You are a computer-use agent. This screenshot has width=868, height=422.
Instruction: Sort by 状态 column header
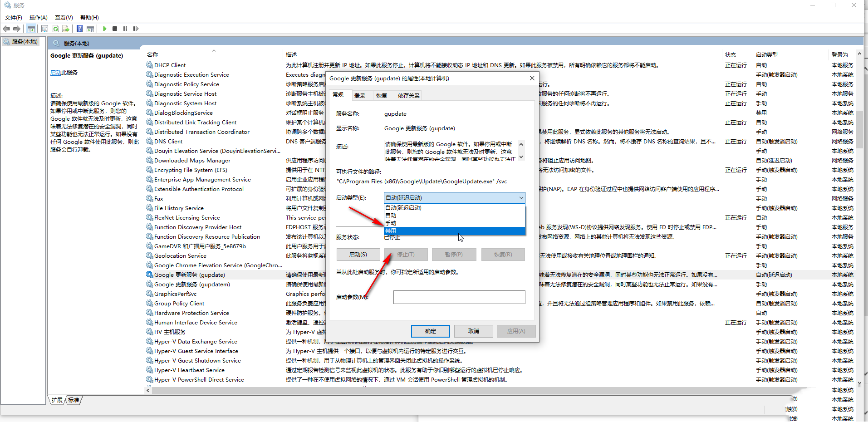coord(731,54)
